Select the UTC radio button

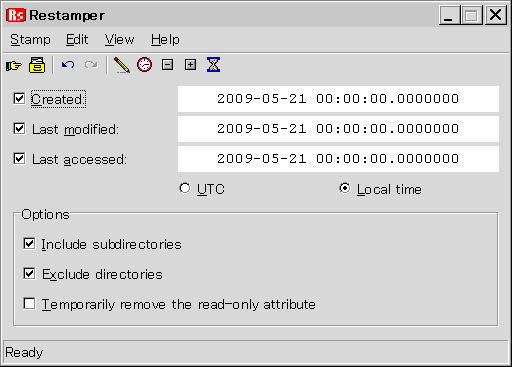point(185,188)
